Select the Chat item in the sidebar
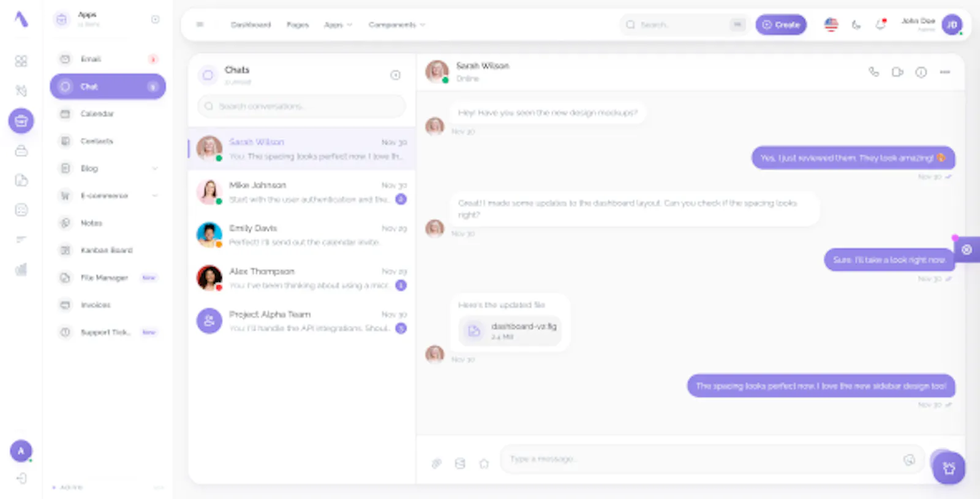This screenshot has height=499, width=980. point(108,86)
